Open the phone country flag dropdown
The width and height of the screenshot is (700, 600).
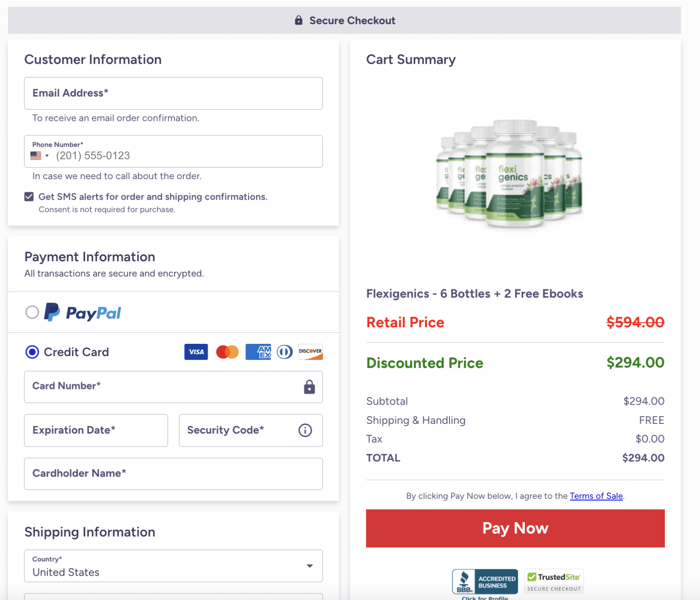[x=40, y=156]
